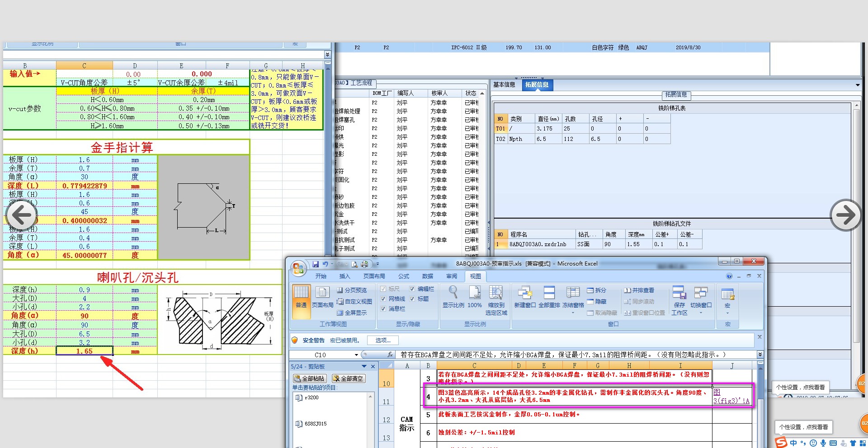Open the Name Box dropdown arrow
The height and width of the screenshot is (448, 868).
(356, 355)
